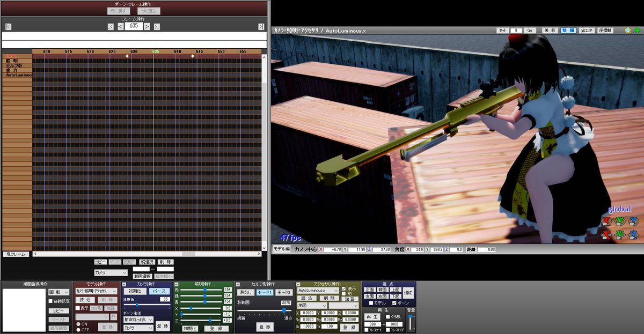Screen dimensions: 644x334
Task: Click the blue Z-axis rotation icon in viewport
Action: [633, 220]
